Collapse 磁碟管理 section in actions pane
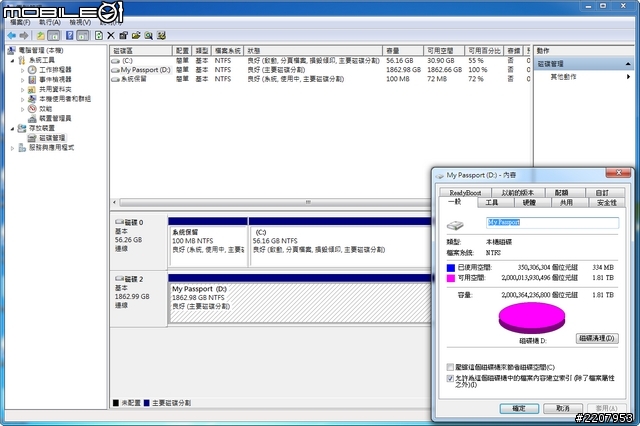The image size is (640, 426). (628, 64)
